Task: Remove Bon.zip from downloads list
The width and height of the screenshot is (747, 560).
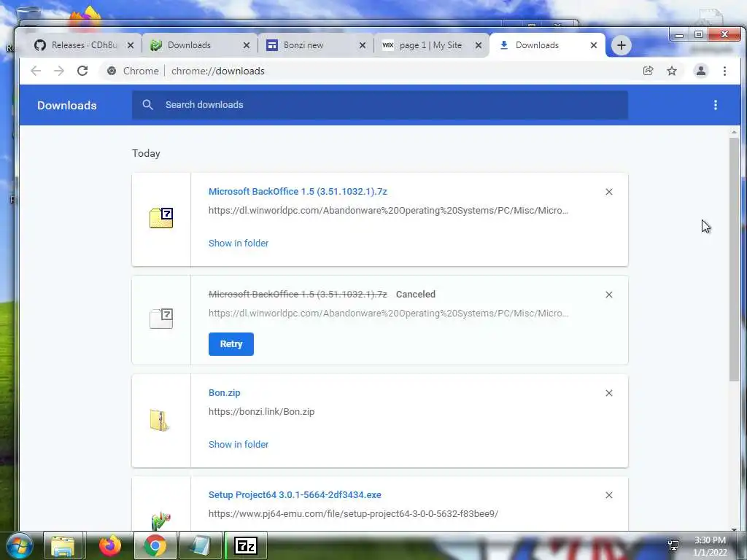Action: 609,393
